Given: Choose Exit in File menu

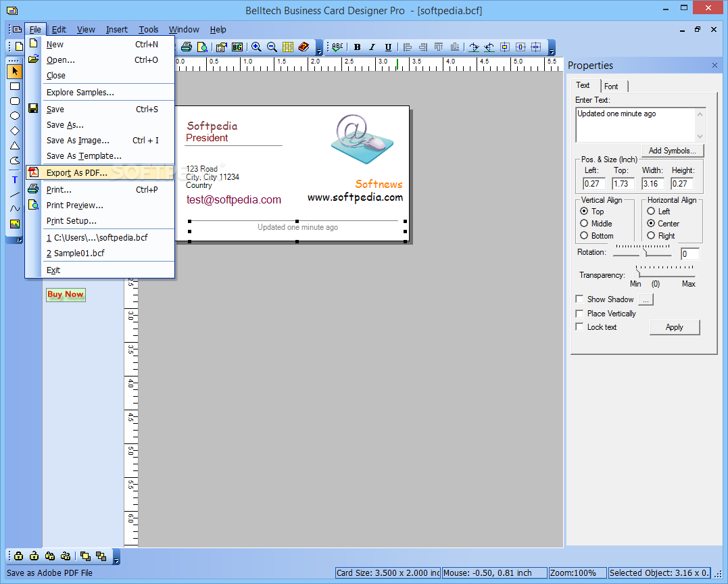Looking at the screenshot, I should point(100,270).
